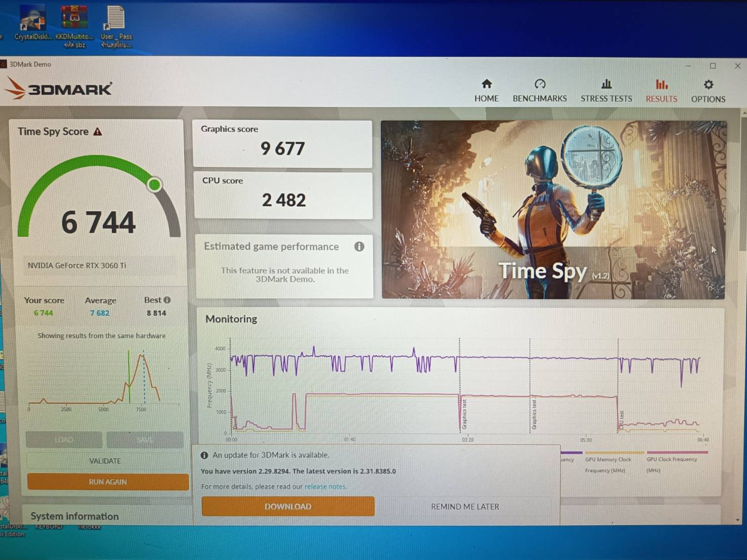Click the score gauge indicator knob
Image resolution: width=747 pixels, height=560 pixels.
click(x=155, y=185)
